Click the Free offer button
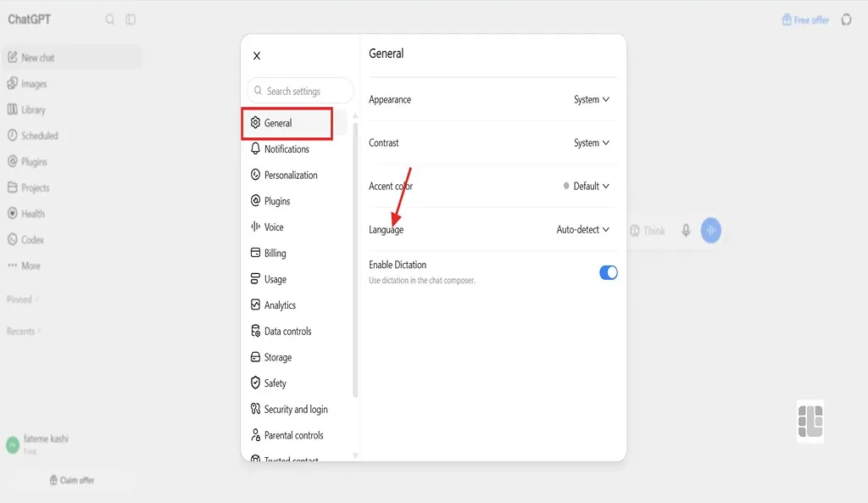This screenshot has width=868, height=503. coord(805,20)
